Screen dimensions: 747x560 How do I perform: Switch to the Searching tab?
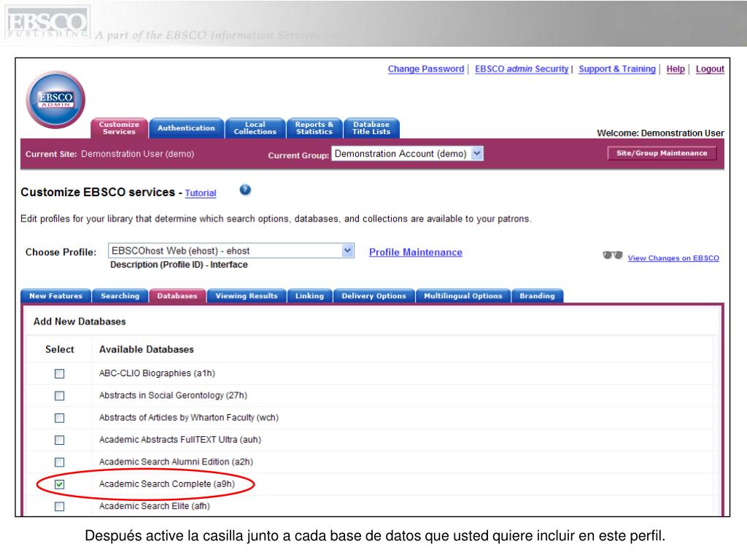[120, 296]
